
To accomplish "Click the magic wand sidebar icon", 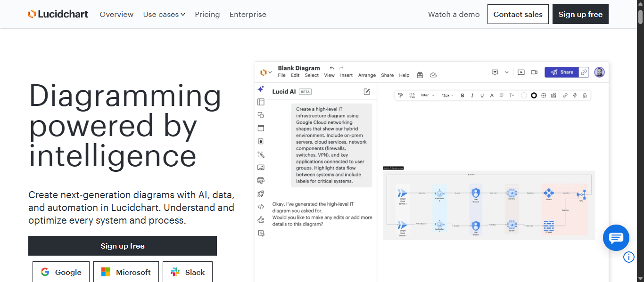I will coord(261,154).
